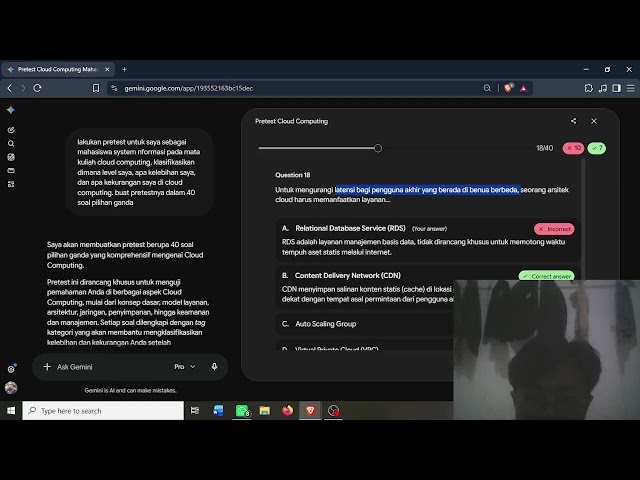The height and width of the screenshot is (480, 640).
Task: Click the Windows taskbar search box
Action: [x=103, y=411]
